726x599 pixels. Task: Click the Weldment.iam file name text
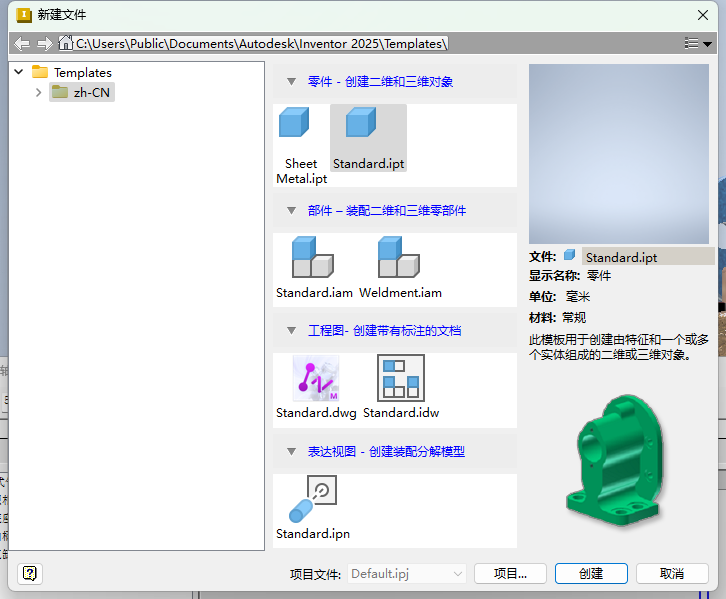click(401, 293)
